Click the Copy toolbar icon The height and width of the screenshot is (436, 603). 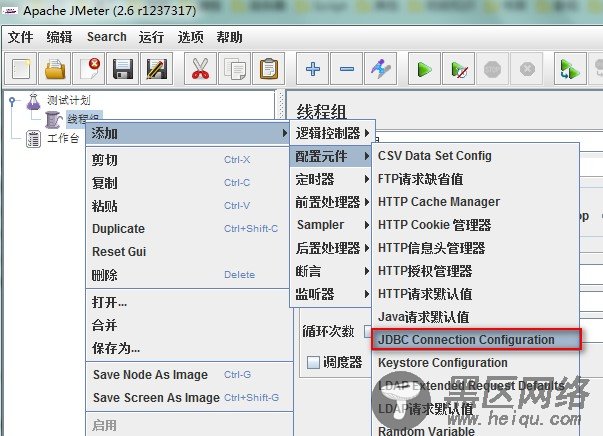pyautogui.click(x=235, y=69)
